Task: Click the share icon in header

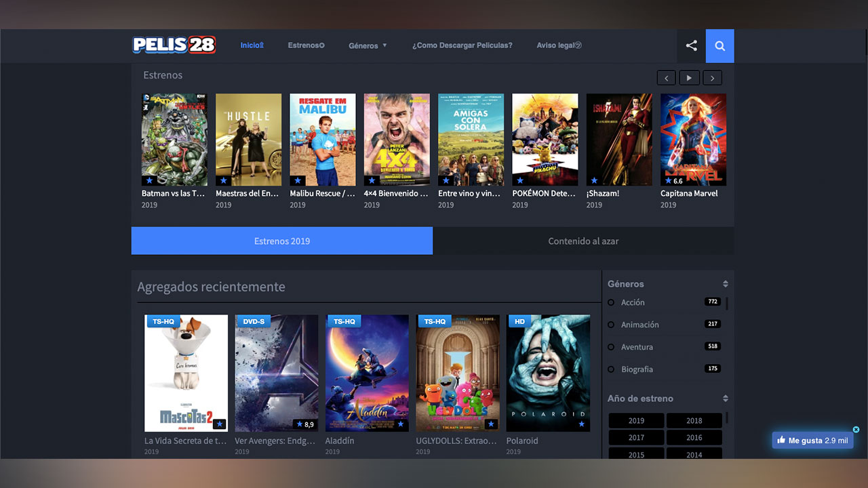Action: click(x=691, y=46)
